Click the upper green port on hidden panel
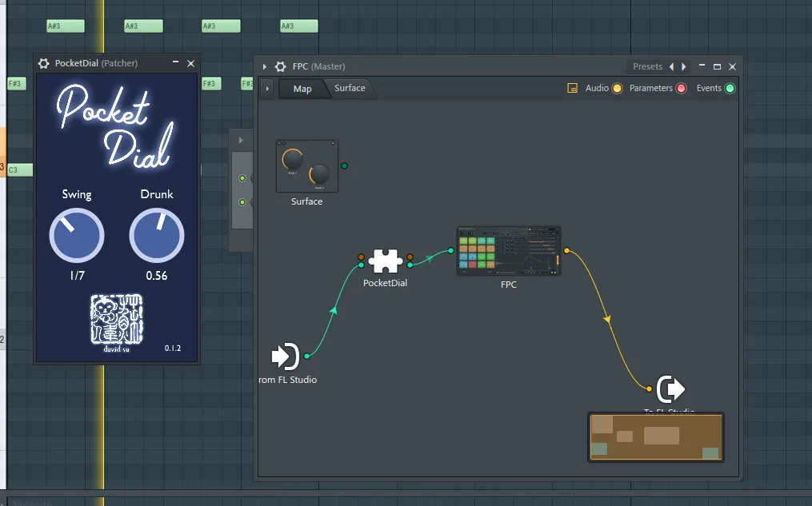This screenshot has width=812, height=506. (x=242, y=178)
